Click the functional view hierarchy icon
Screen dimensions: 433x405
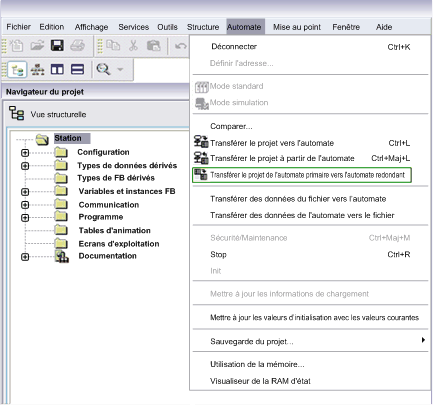tap(37, 70)
